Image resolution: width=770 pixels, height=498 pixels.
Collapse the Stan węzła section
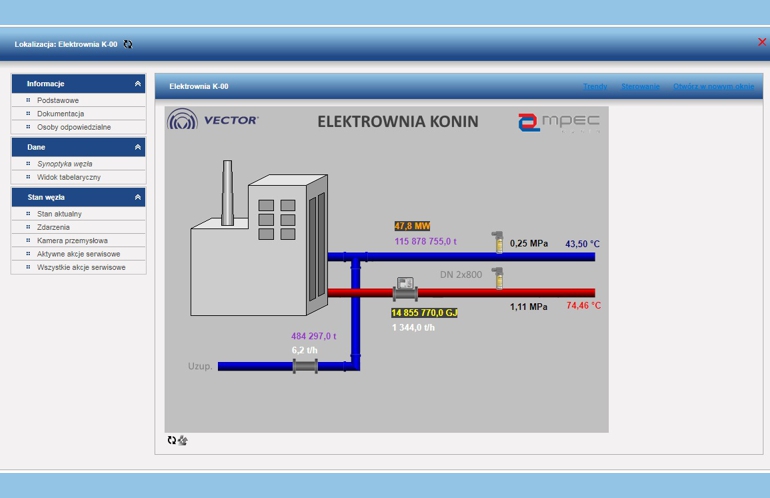click(138, 197)
